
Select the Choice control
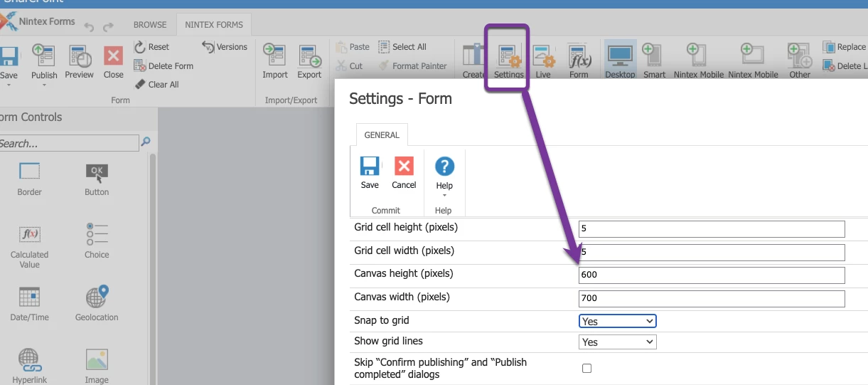tap(97, 241)
